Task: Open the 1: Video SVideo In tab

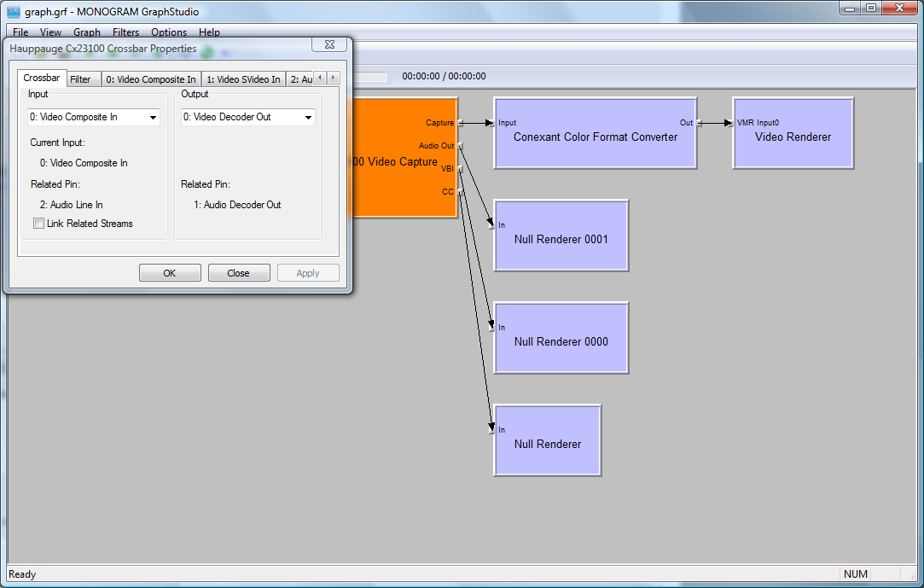Action: click(x=243, y=79)
